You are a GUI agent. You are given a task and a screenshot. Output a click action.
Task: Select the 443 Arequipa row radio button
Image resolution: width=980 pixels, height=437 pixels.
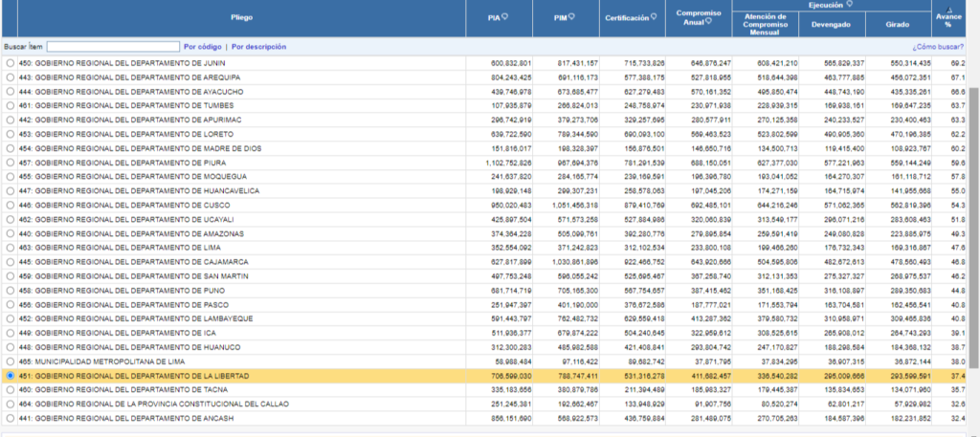(10, 77)
